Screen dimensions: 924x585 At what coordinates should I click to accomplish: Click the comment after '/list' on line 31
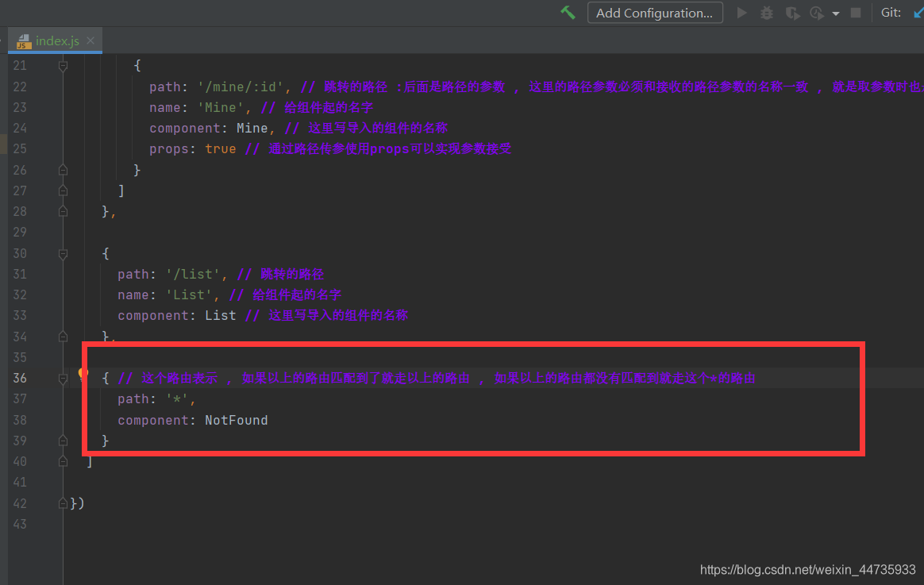click(280, 274)
